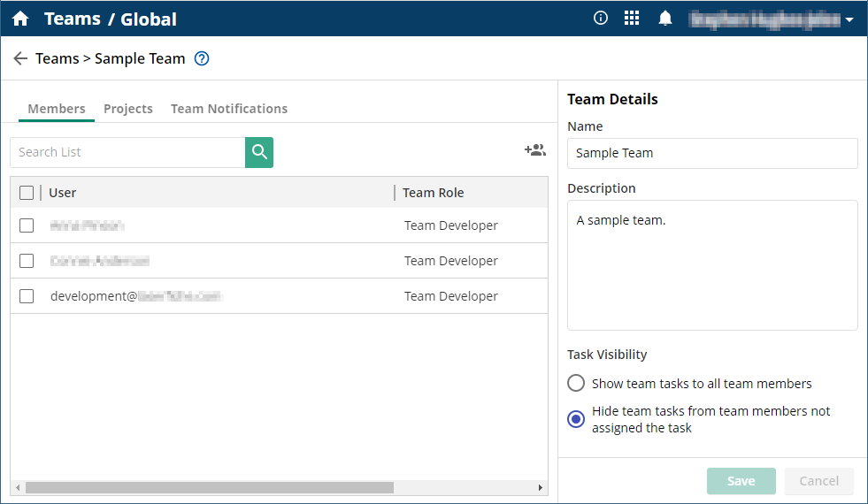Check the box for development@ user row

[x=27, y=296]
